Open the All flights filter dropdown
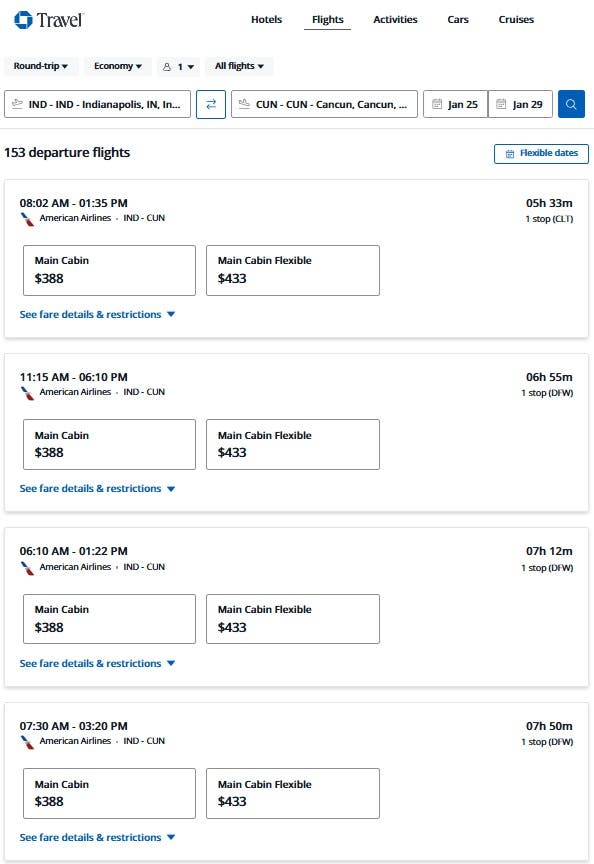The image size is (594, 864). (x=239, y=66)
